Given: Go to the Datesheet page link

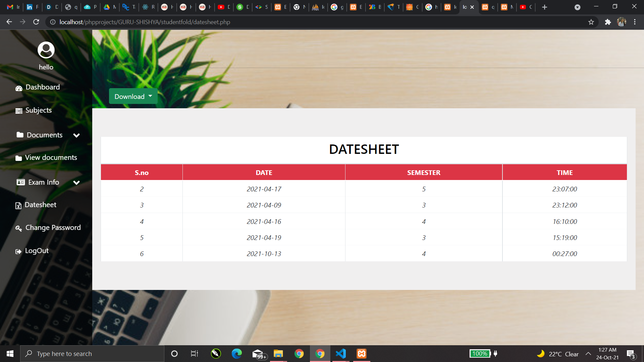Looking at the screenshot, I should click(x=40, y=205).
